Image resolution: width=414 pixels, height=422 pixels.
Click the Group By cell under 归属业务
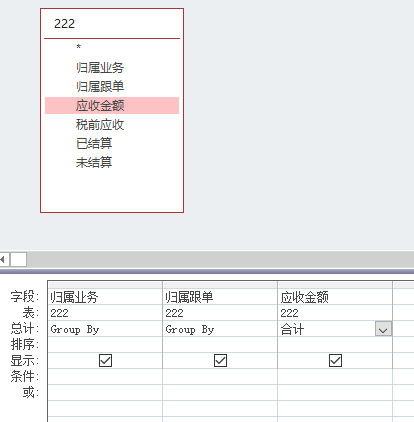tap(105, 329)
